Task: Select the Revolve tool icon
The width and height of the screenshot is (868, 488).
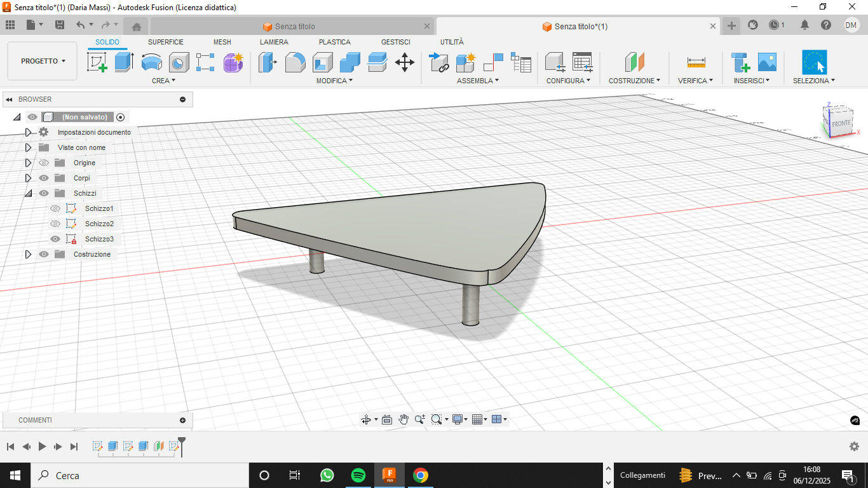Action: pyautogui.click(x=151, y=62)
